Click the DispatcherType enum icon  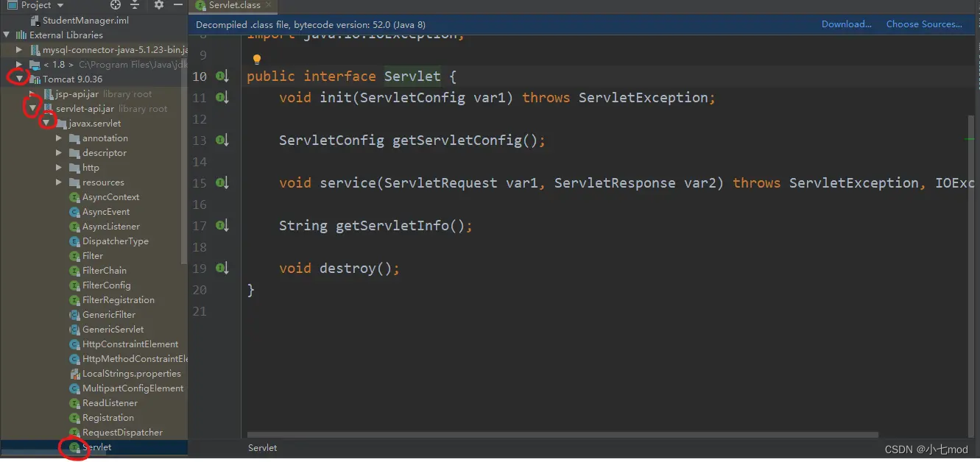click(x=74, y=241)
